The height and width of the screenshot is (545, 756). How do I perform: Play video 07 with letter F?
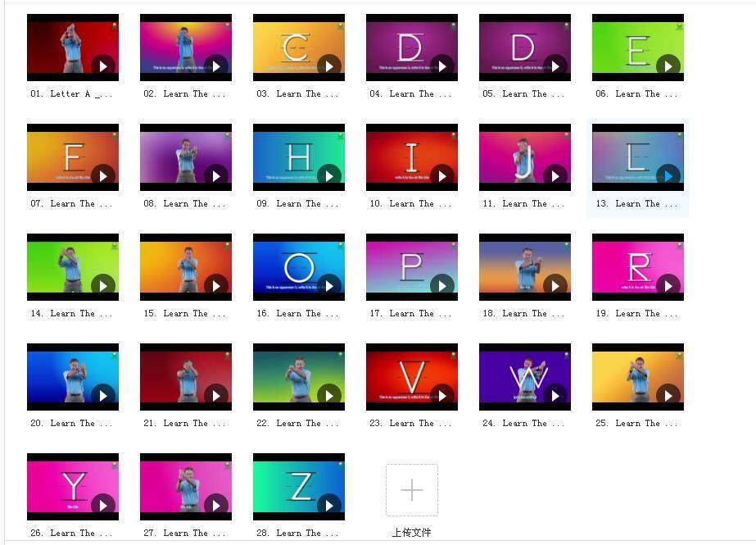103,176
